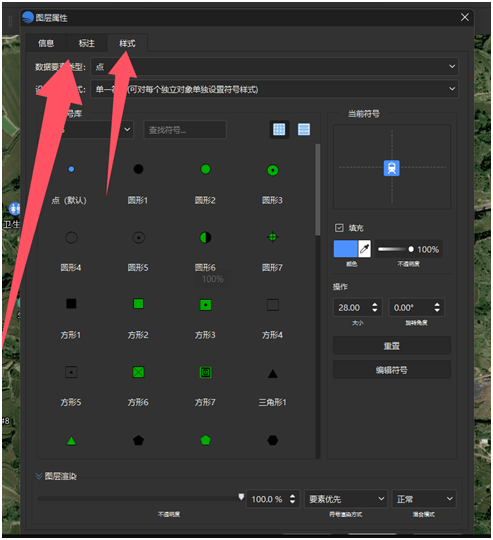Select the 圆形1 black circle symbol

(138, 169)
